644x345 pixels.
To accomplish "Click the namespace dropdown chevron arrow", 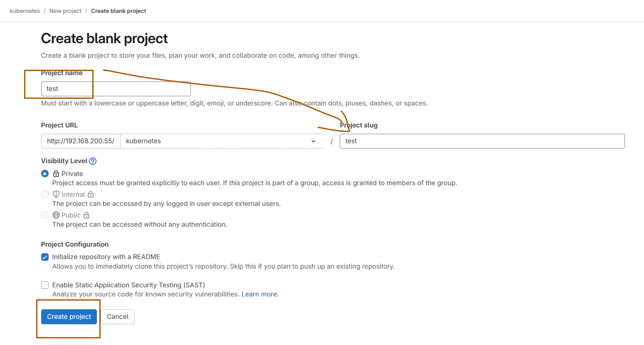I will [313, 141].
